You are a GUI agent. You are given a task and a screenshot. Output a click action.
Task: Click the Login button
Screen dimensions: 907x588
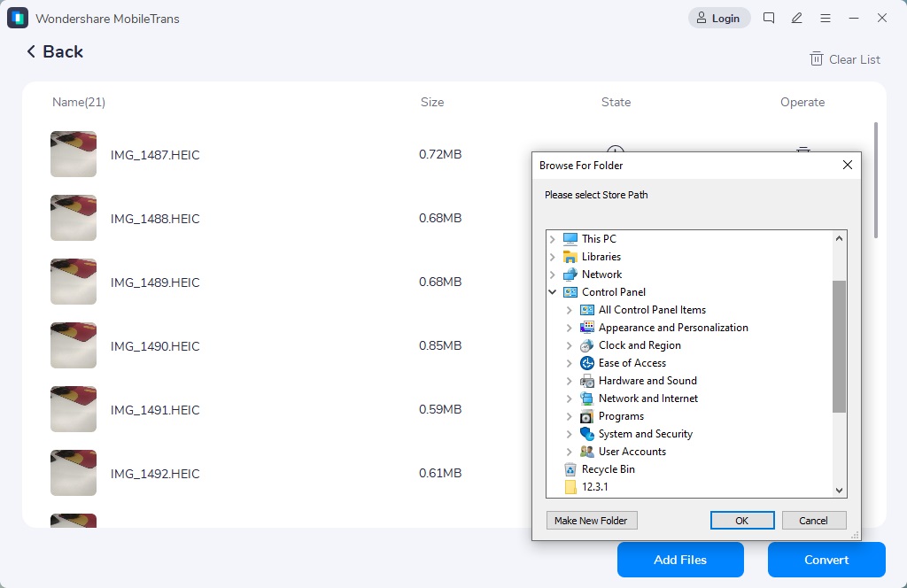[x=719, y=18]
